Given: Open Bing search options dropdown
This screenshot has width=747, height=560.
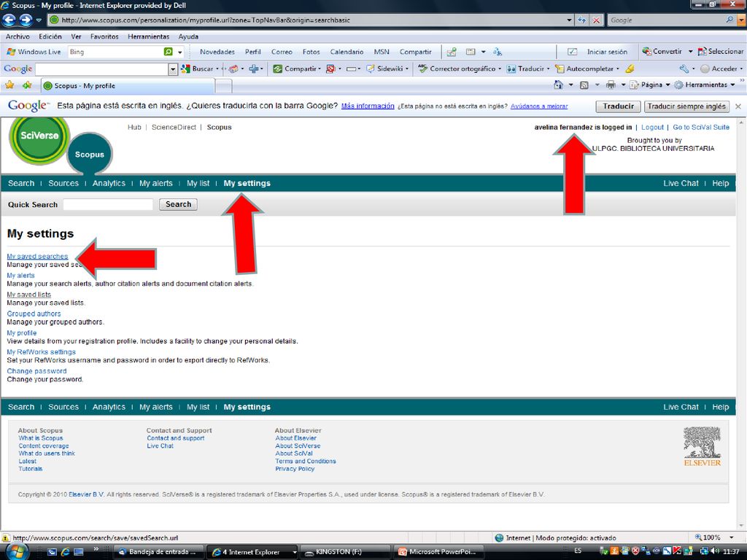Looking at the screenshot, I should coord(179,52).
